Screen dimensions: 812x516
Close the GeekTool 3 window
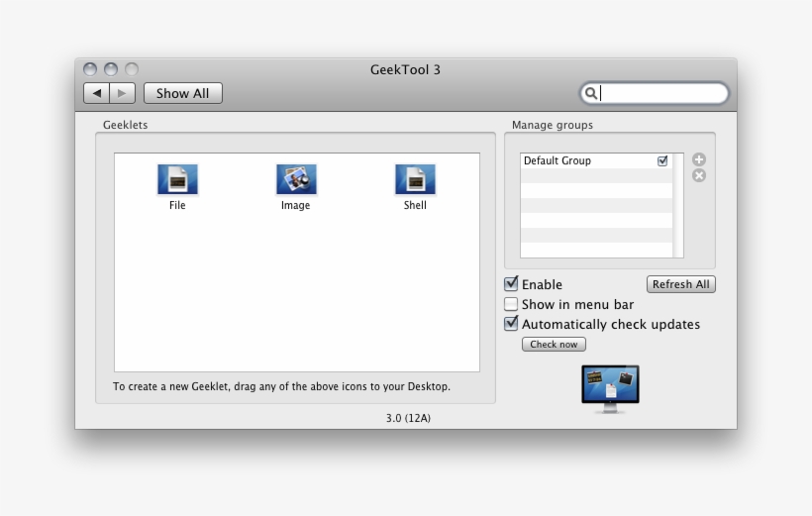(90, 69)
